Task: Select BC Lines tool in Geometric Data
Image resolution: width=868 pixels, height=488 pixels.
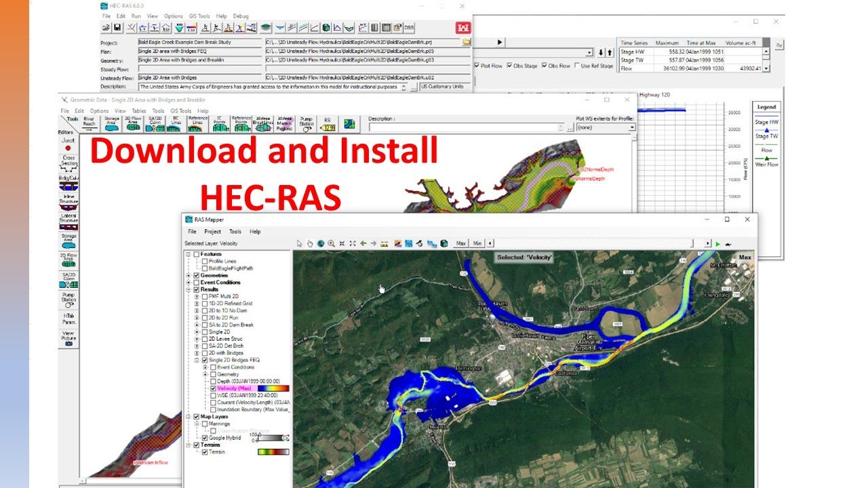Action: click(176, 123)
